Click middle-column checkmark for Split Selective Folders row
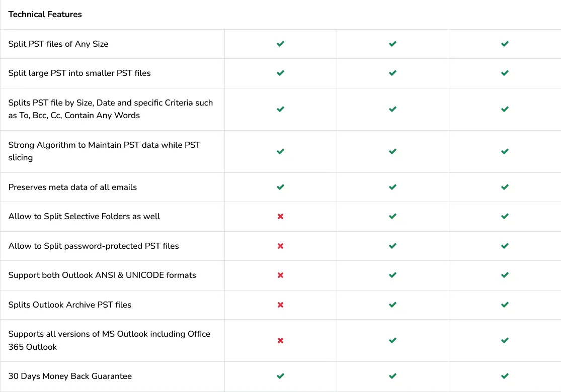561x392 pixels. click(x=393, y=217)
